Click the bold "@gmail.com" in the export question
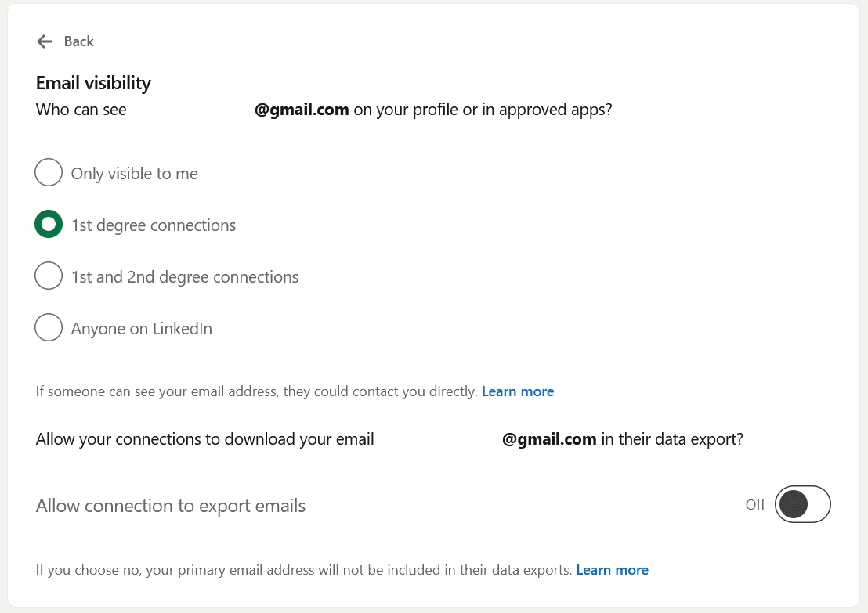The image size is (868, 613). [549, 438]
